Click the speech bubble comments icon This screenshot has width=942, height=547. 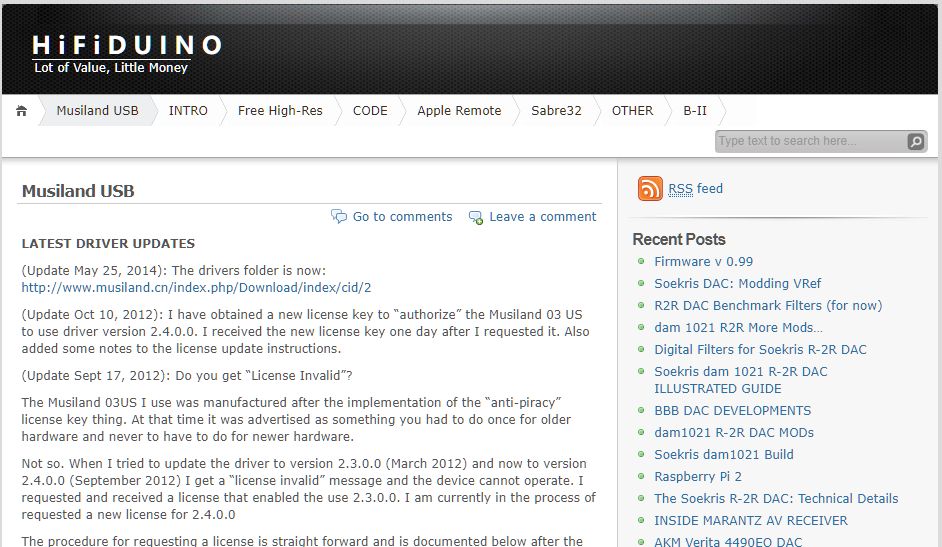[x=339, y=217]
